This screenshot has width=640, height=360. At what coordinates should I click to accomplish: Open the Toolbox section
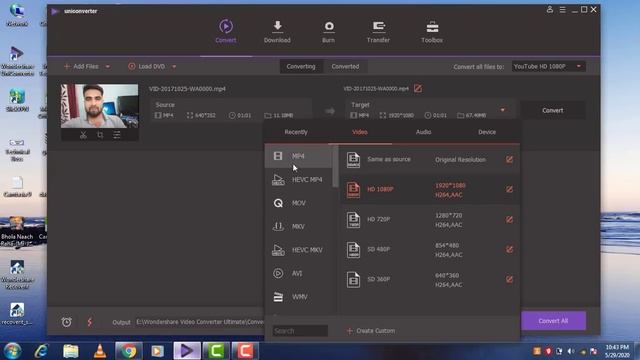tap(432, 31)
